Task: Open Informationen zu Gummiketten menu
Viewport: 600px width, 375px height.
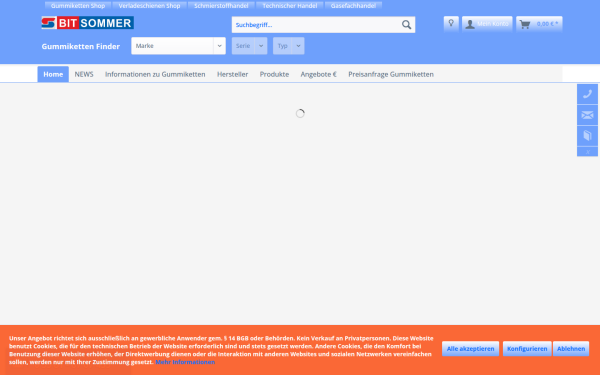Action: (155, 74)
